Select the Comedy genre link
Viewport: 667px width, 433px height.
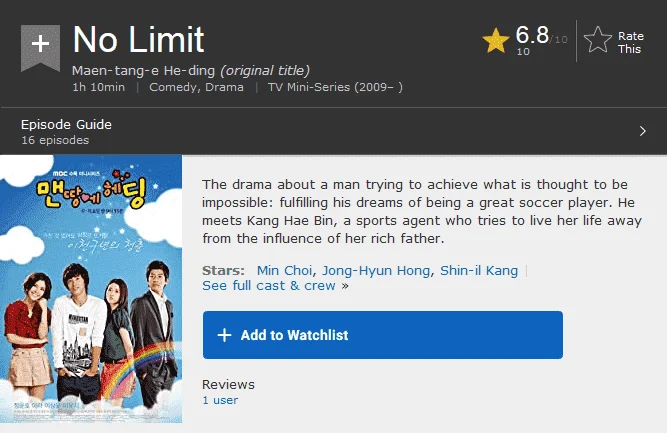point(174,87)
